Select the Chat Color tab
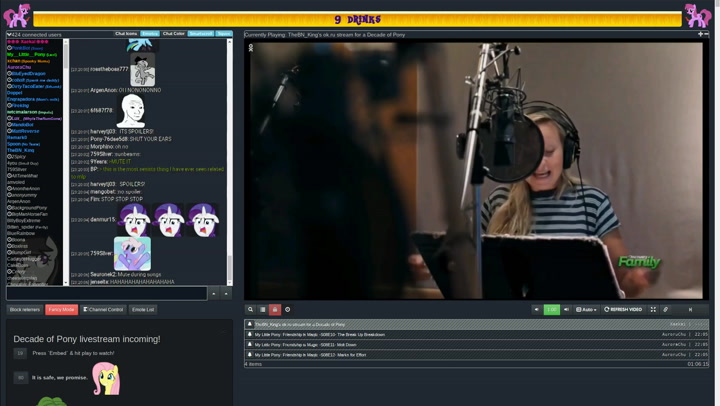720x406 pixels. point(174,34)
